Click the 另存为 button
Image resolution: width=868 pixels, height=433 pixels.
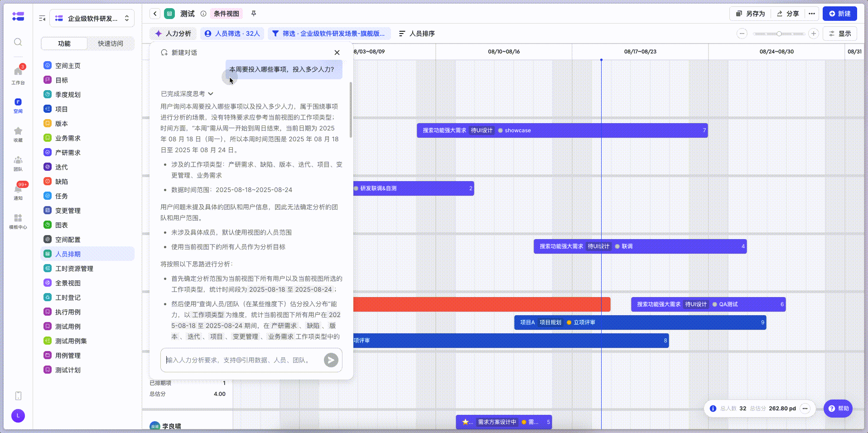[x=750, y=14]
